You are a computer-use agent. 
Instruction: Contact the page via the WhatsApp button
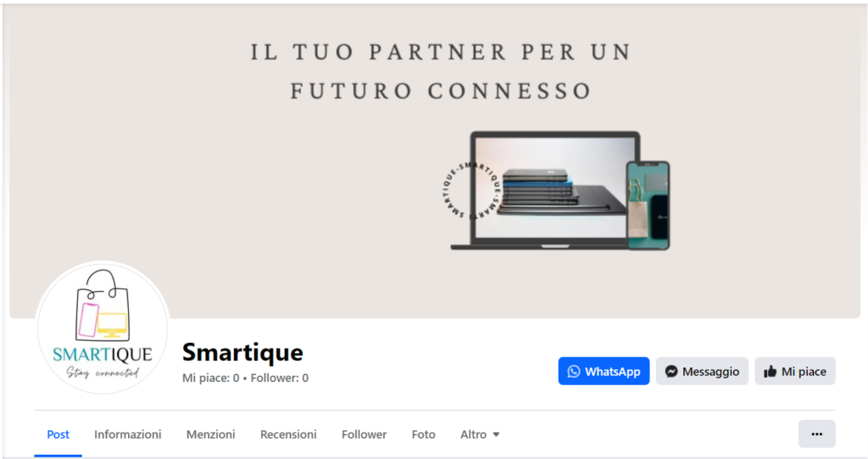pyautogui.click(x=604, y=372)
